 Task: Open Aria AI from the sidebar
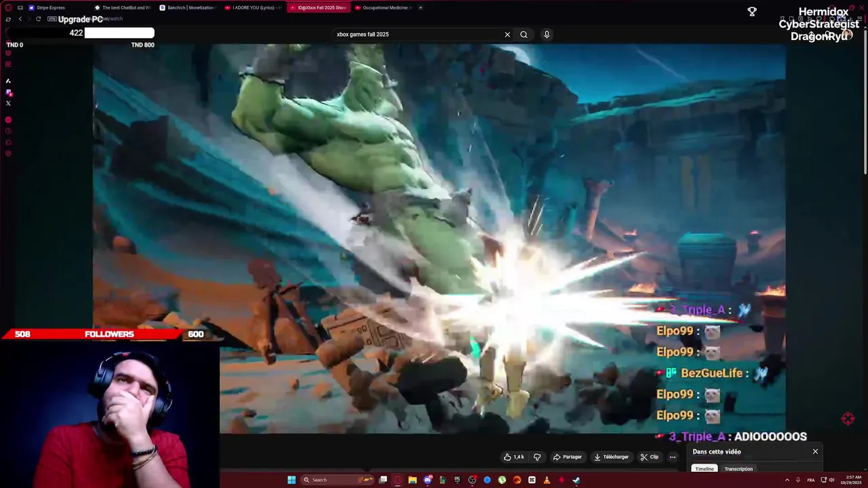click(8, 81)
